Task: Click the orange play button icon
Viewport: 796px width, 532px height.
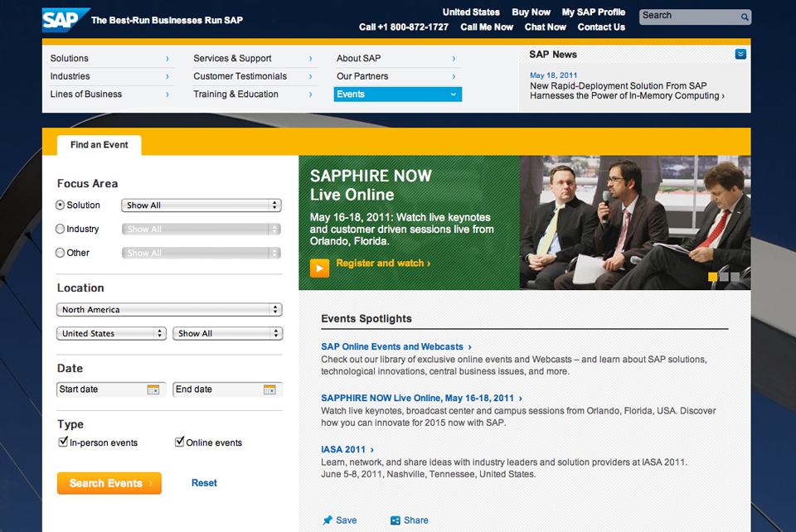Action: click(x=319, y=268)
